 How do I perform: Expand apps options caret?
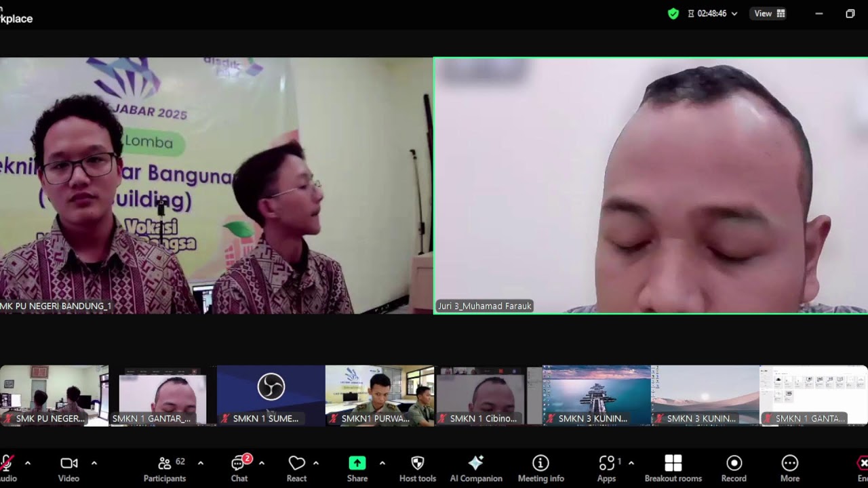point(631,463)
